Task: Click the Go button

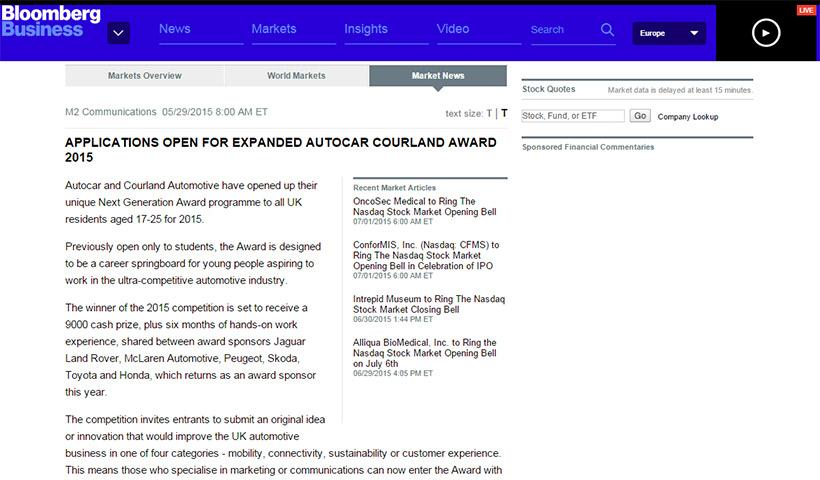Action: tap(640, 116)
